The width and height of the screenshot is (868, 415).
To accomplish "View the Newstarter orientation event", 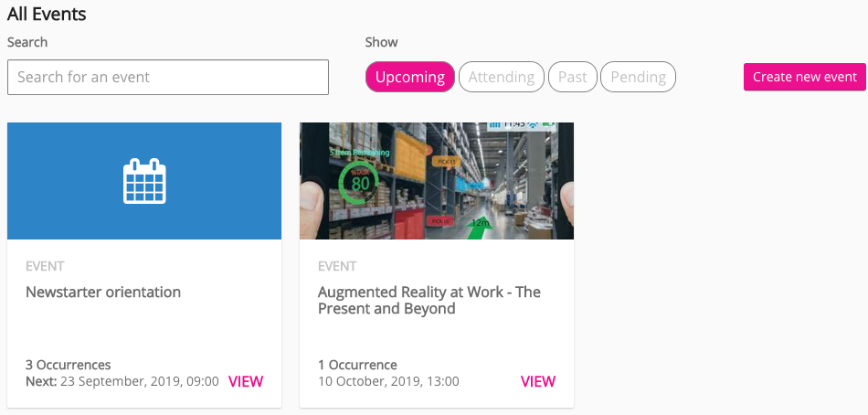I will (245, 381).
